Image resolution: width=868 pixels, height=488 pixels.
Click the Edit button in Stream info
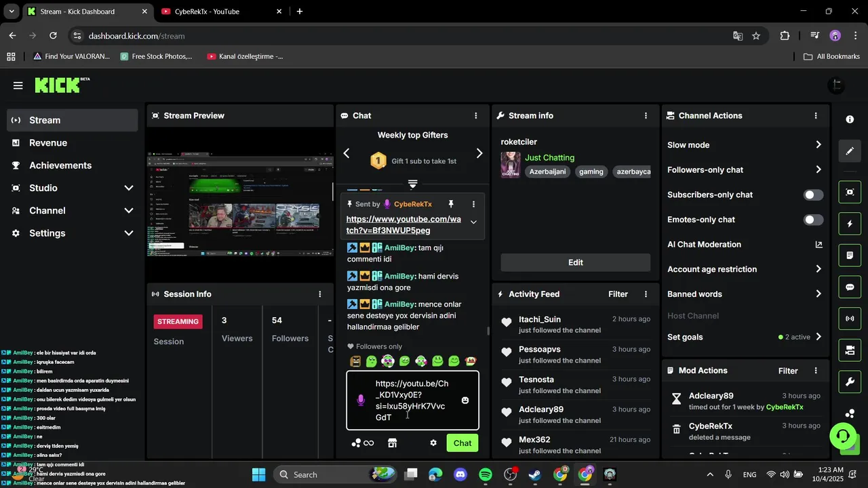click(576, 262)
